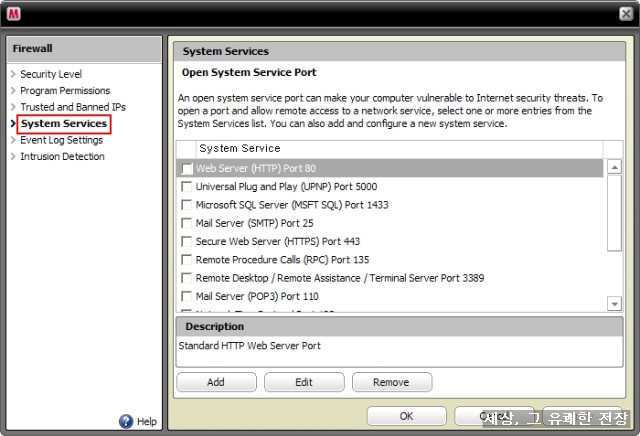Expand Trusted and Banned IPs arrow
The width and height of the screenshot is (640, 436).
coord(13,107)
